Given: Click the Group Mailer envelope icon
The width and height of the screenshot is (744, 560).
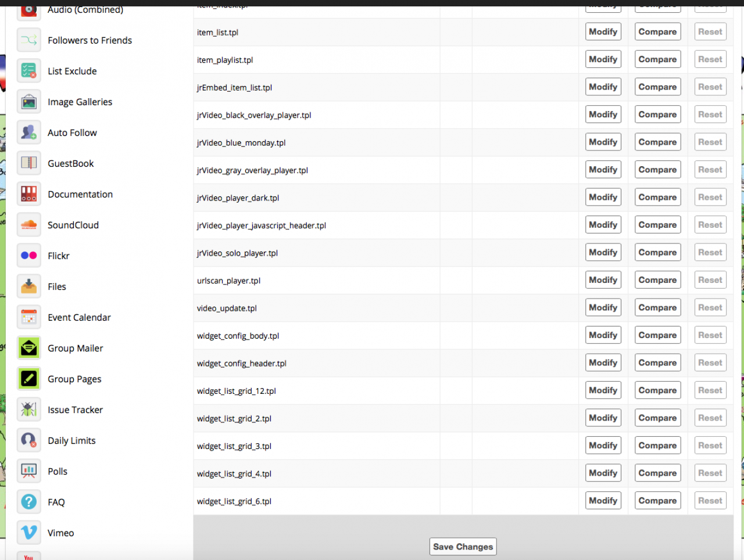Looking at the screenshot, I should [x=29, y=348].
